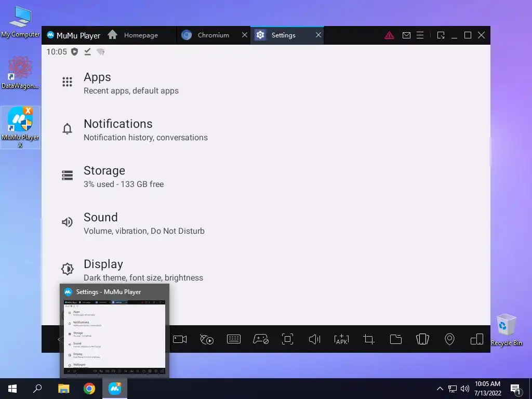Click the Display brightness icon
The height and width of the screenshot is (399, 532).
point(67,269)
